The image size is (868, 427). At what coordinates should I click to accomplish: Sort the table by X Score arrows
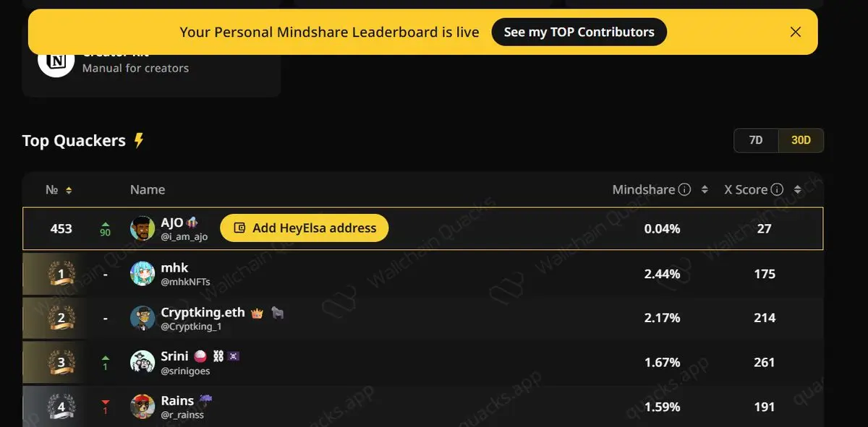click(797, 190)
